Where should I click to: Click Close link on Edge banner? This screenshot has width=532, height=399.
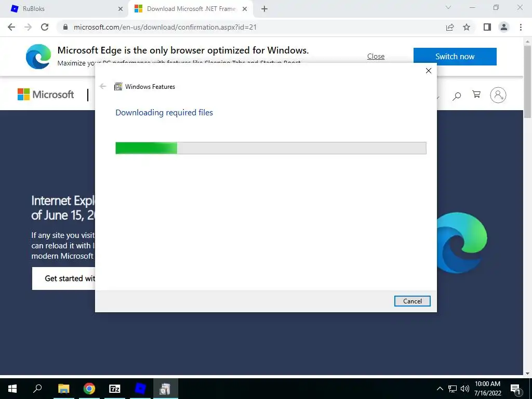(x=376, y=56)
